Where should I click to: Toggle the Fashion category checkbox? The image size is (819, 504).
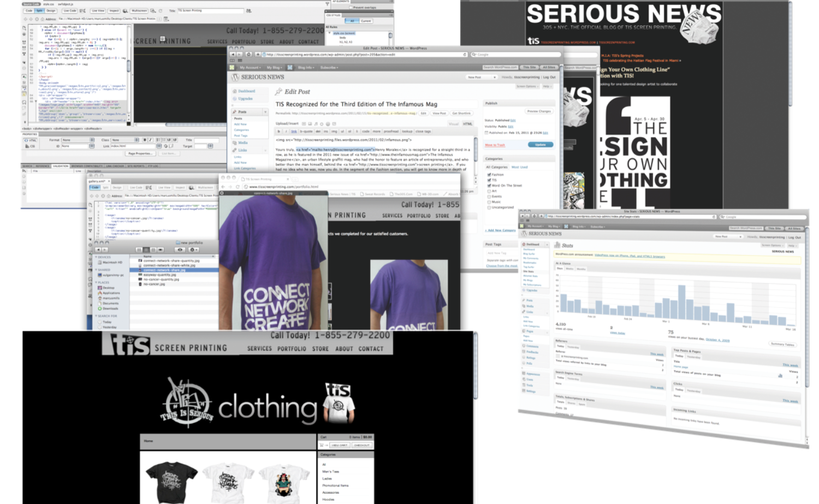click(x=489, y=175)
